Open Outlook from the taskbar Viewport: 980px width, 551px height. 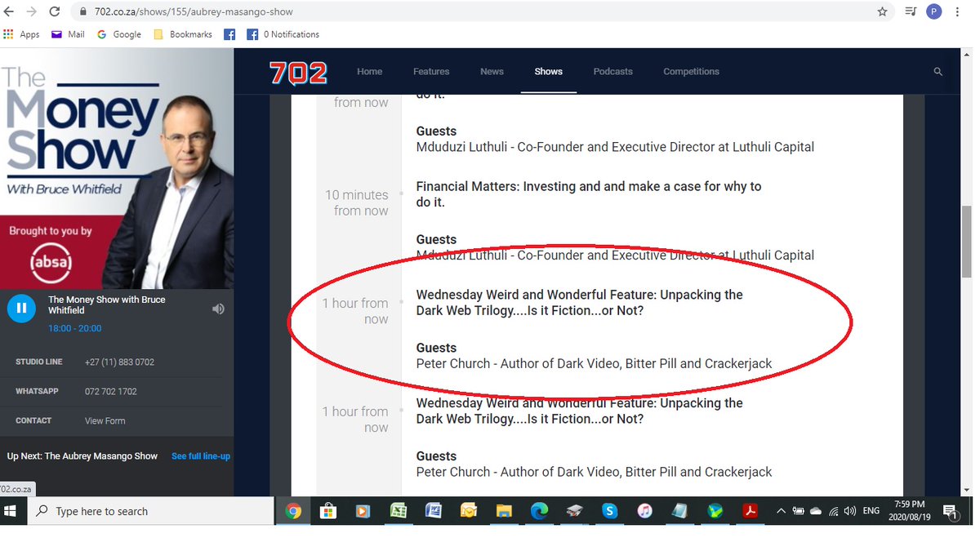click(468, 511)
